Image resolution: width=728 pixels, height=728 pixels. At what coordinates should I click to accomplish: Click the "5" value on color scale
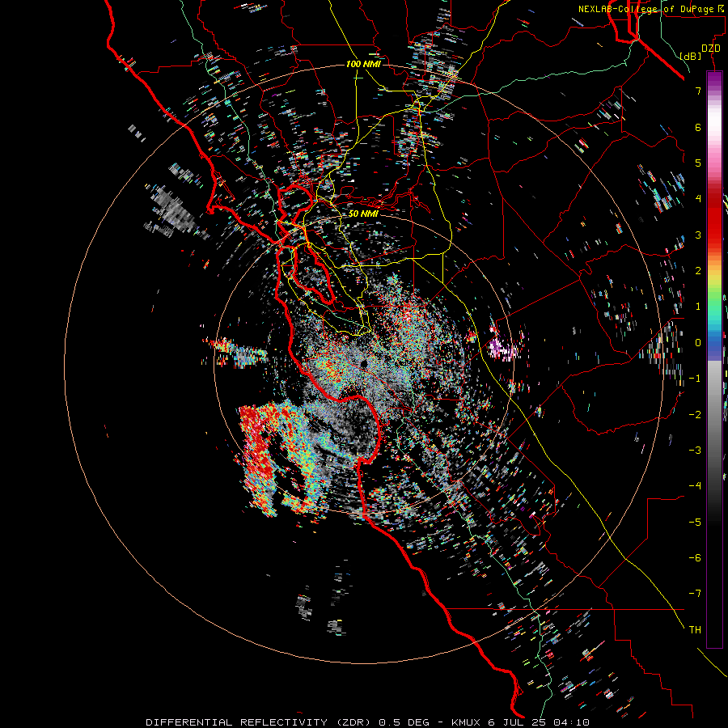click(698, 163)
